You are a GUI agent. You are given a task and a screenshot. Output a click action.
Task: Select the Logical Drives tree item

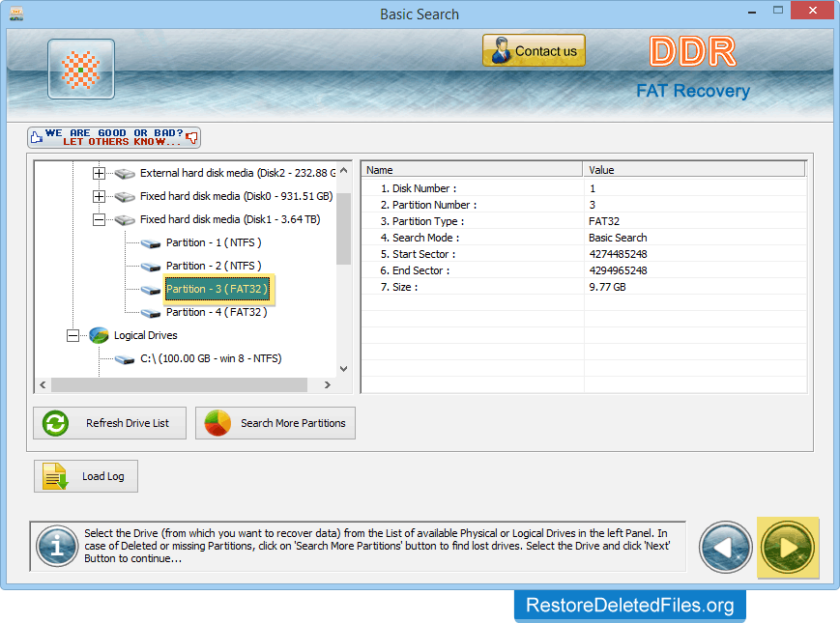[x=146, y=335]
